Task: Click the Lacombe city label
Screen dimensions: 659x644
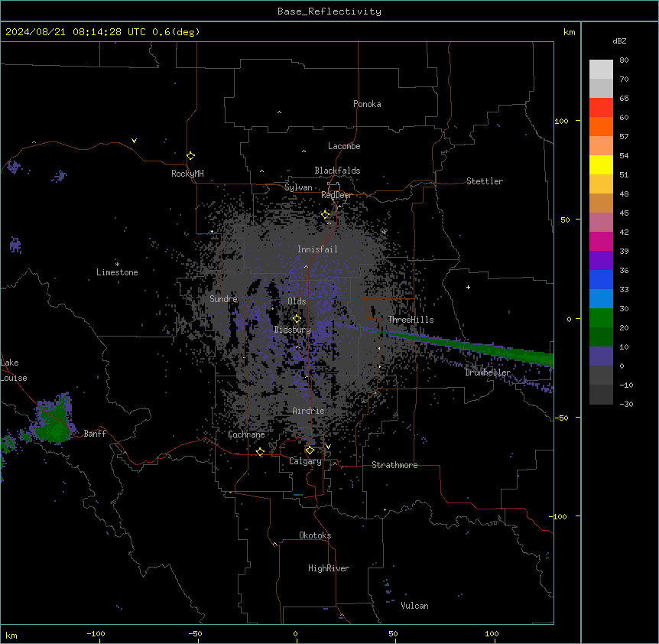Action: point(344,146)
